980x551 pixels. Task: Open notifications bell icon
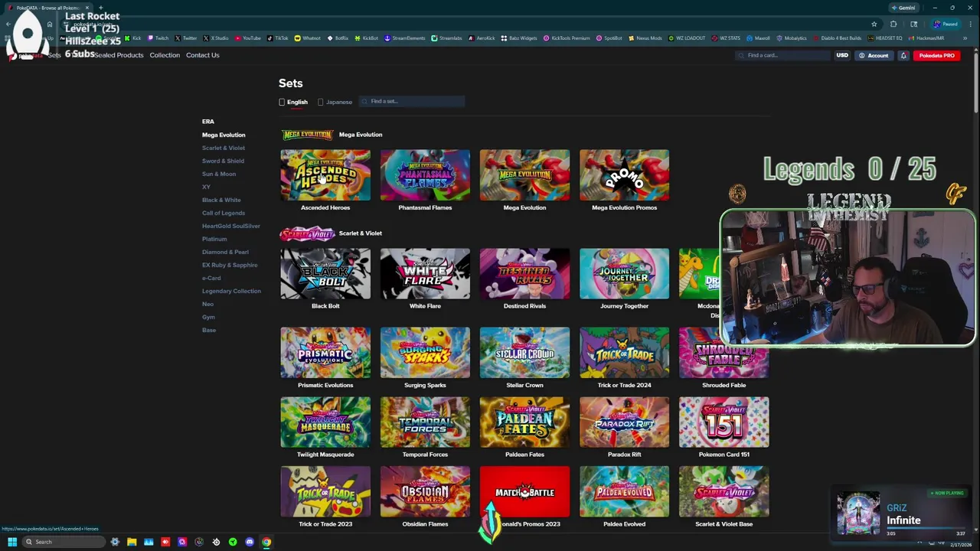(x=903, y=55)
